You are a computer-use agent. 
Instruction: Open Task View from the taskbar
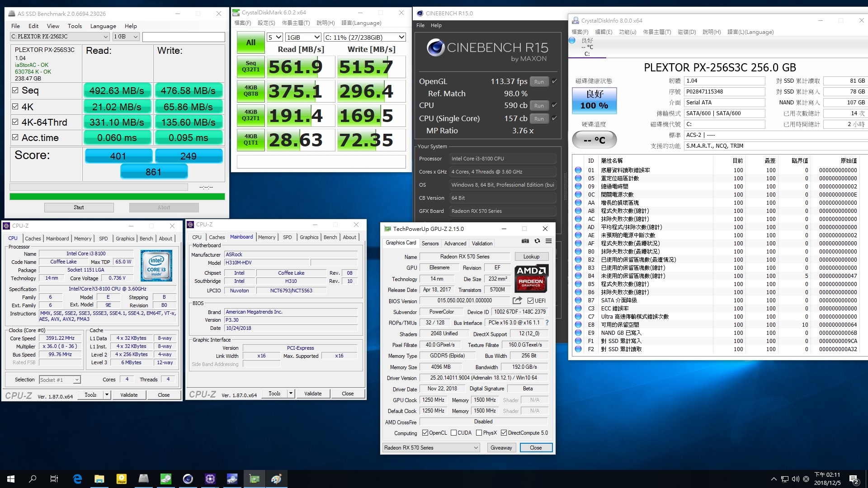(x=54, y=479)
